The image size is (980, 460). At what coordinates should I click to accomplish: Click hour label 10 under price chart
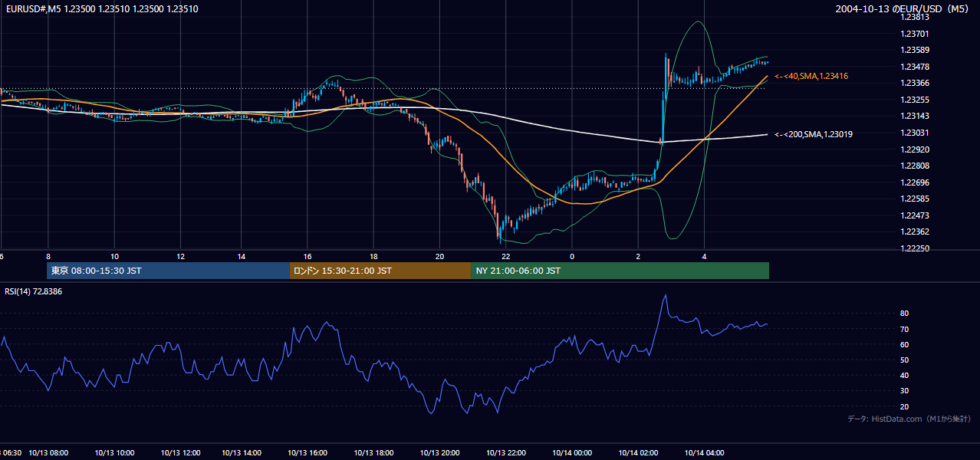tap(114, 256)
